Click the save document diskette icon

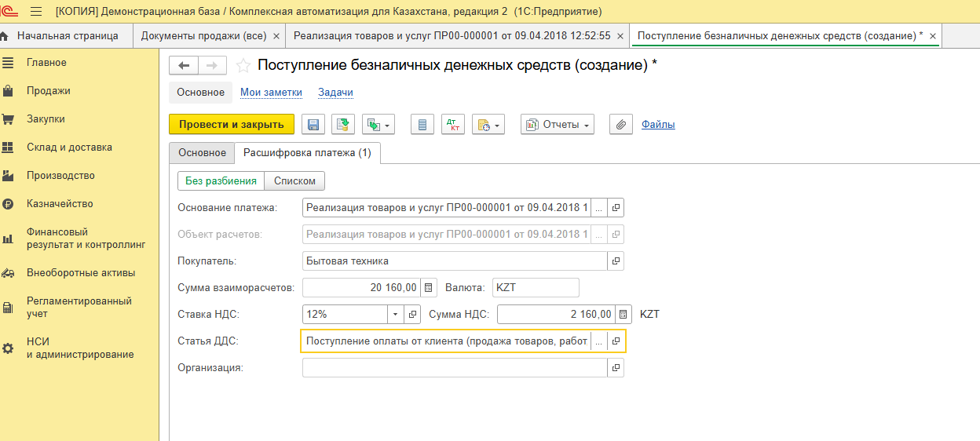[313, 125]
